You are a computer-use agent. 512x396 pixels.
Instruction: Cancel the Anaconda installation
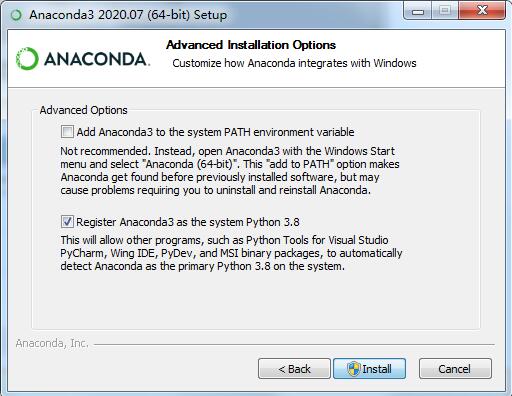455,369
